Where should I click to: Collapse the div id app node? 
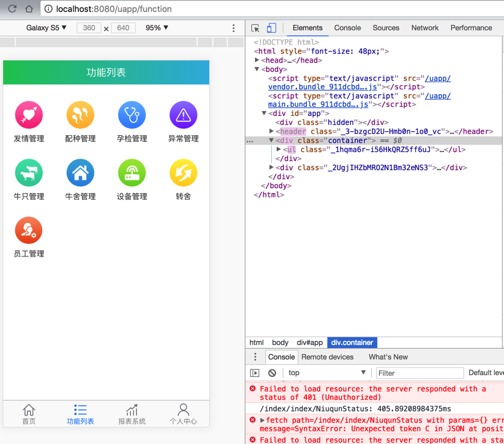264,113
